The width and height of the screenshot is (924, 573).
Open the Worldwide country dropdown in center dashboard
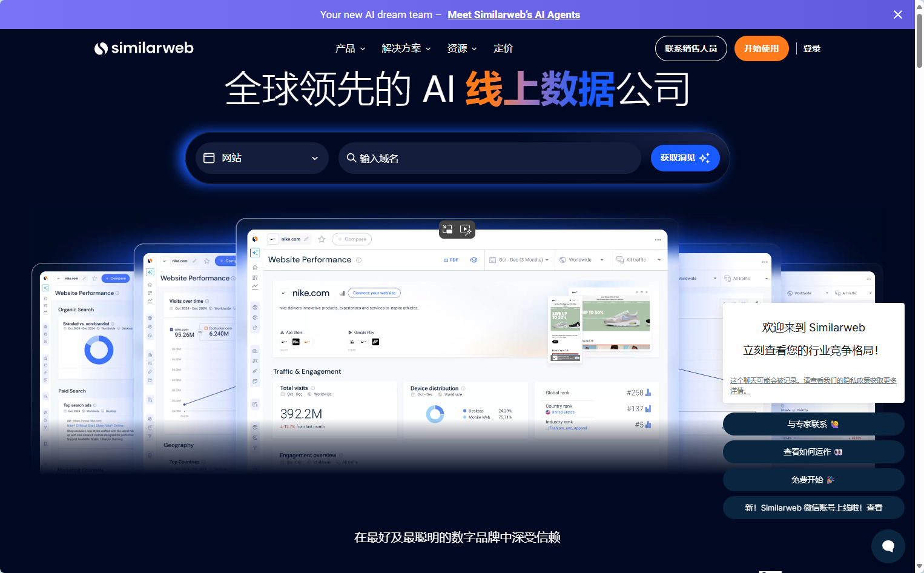pos(581,260)
